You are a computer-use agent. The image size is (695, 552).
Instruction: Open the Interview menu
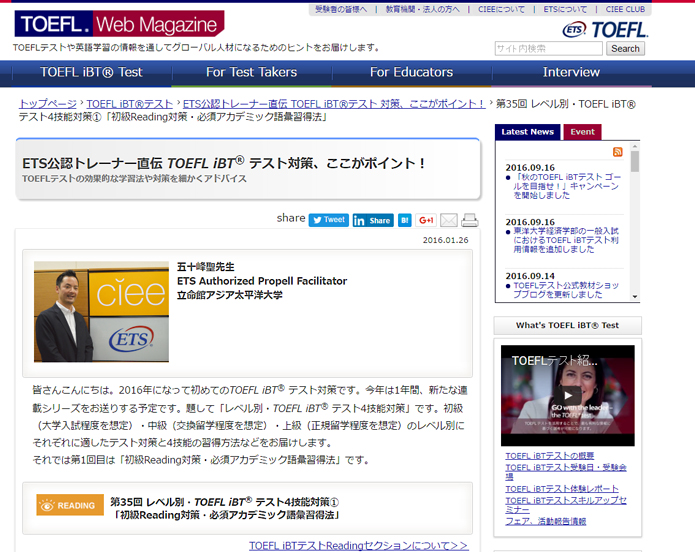pos(571,72)
